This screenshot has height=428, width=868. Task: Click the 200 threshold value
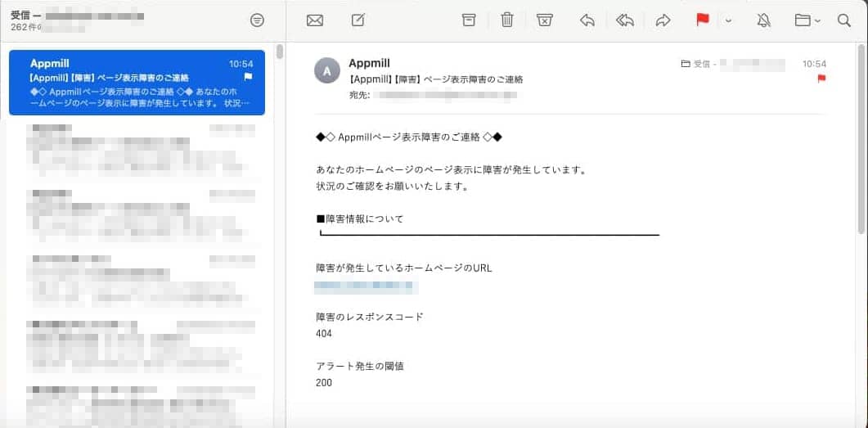coord(324,382)
